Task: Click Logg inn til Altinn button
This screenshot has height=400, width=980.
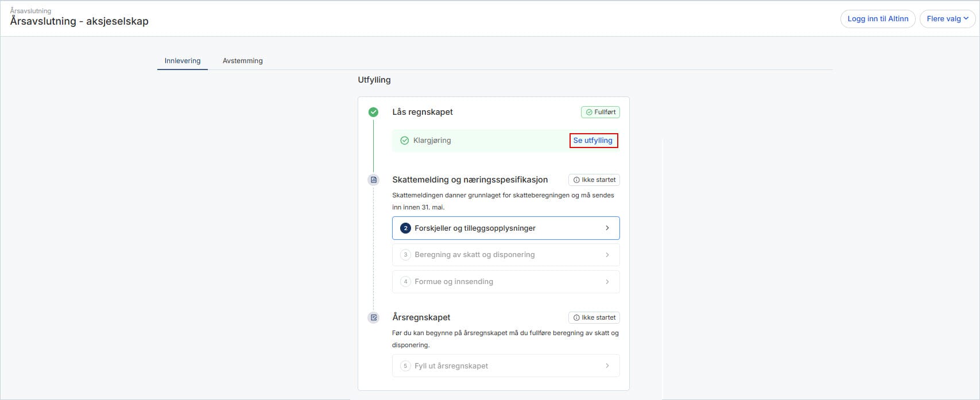Action: tap(878, 19)
